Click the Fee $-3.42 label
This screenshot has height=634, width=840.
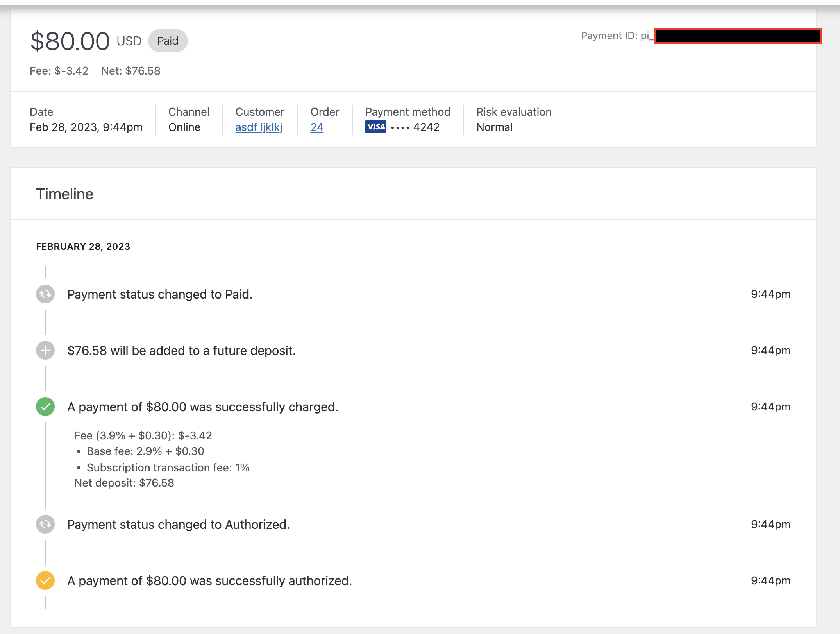pyautogui.click(x=59, y=71)
